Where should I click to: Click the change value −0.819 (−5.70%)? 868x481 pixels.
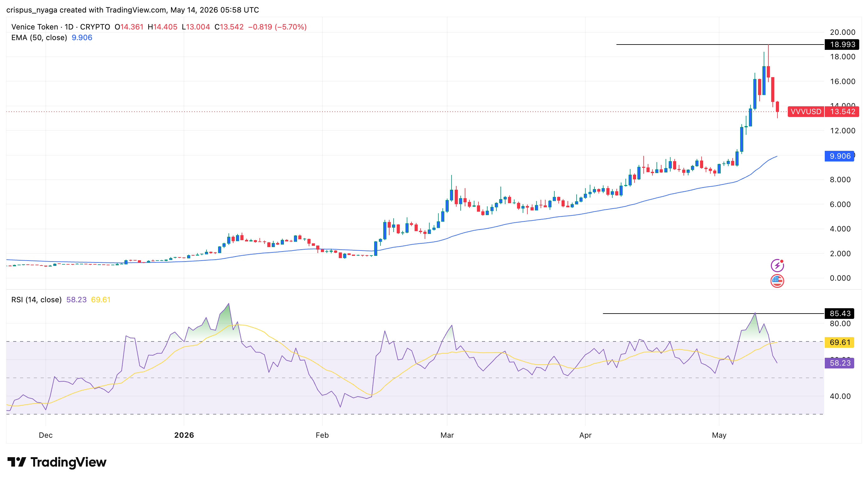click(277, 27)
